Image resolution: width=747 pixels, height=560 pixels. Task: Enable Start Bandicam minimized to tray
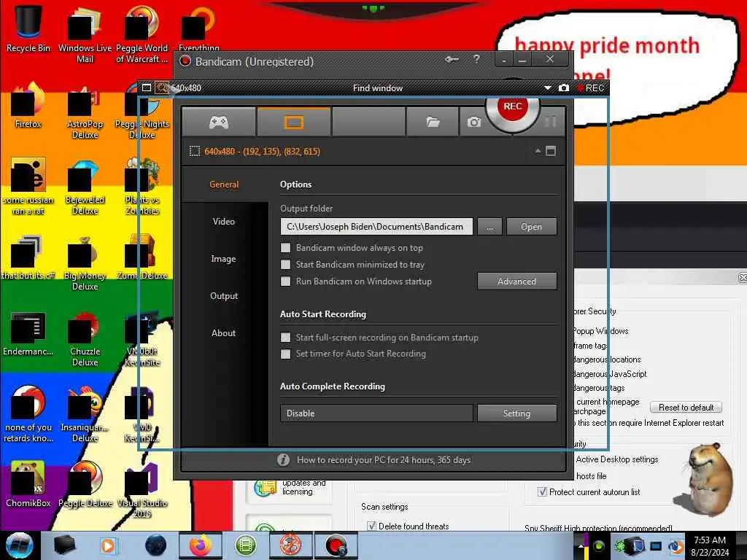tap(285, 264)
